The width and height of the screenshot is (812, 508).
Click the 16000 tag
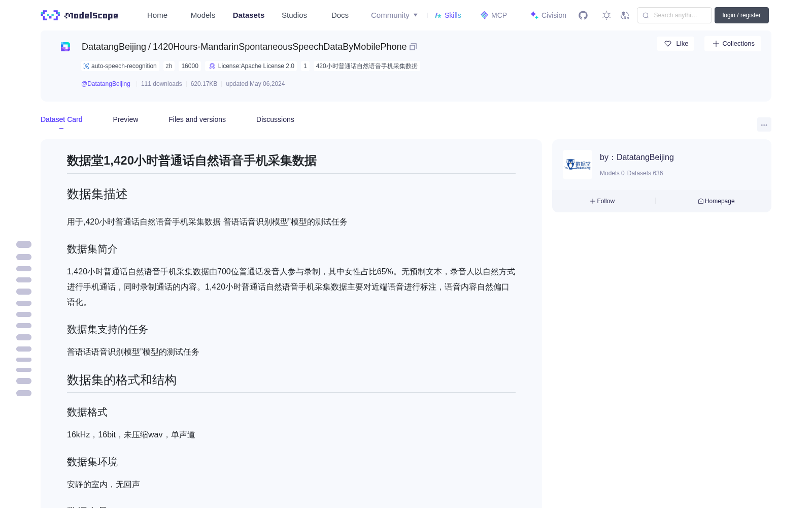click(x=190, y=66)
